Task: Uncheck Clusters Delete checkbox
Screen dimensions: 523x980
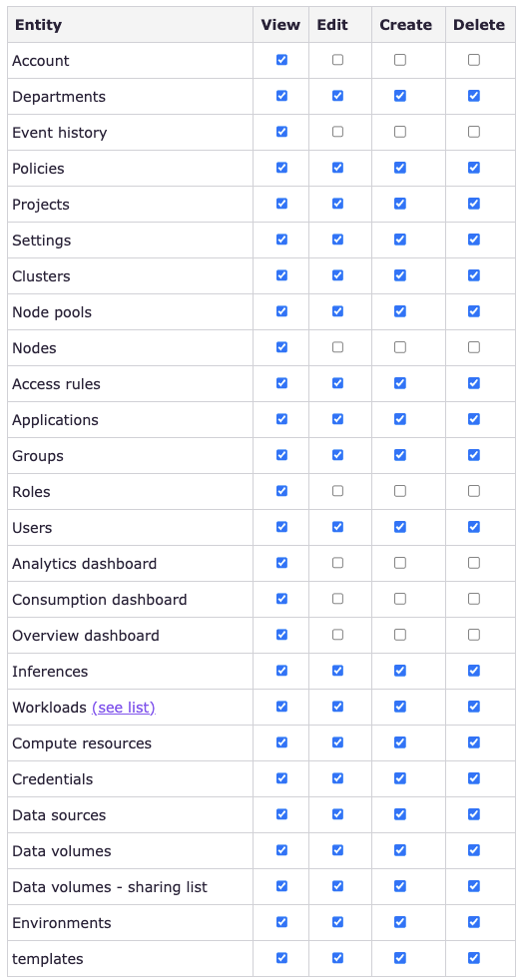Action: point(474,275)
